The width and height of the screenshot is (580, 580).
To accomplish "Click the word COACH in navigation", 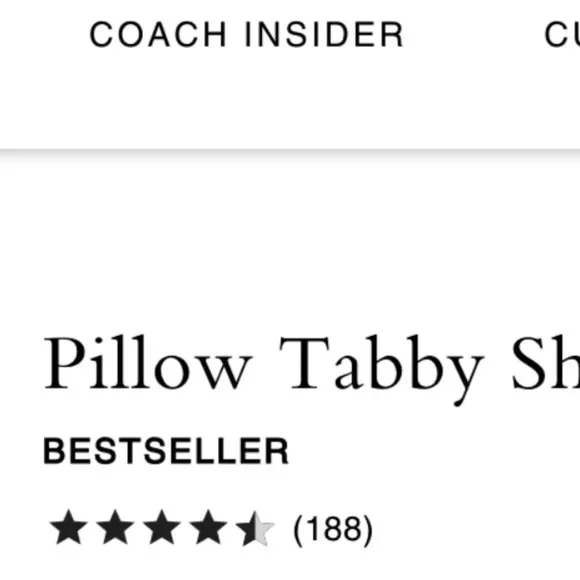I will click(x=158, y=34).
